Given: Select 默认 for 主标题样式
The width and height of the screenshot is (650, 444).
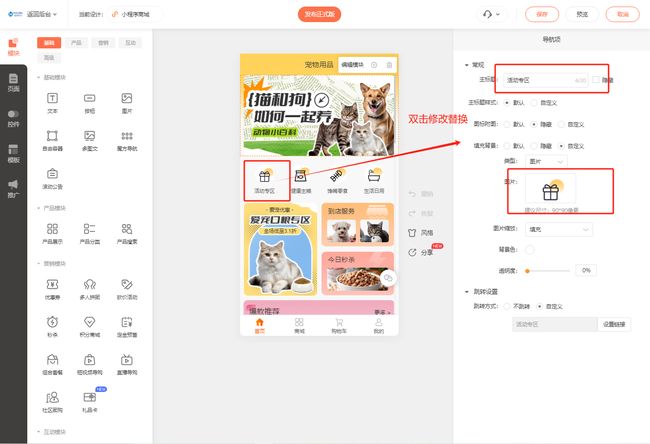Looking at the screenshot, I should pos(507,102).
